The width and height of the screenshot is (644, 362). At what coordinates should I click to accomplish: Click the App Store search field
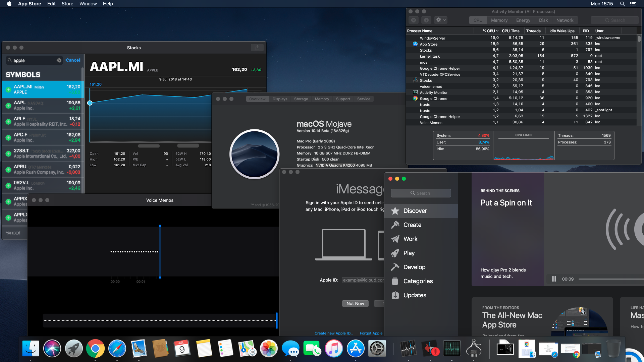coord(421,193)
